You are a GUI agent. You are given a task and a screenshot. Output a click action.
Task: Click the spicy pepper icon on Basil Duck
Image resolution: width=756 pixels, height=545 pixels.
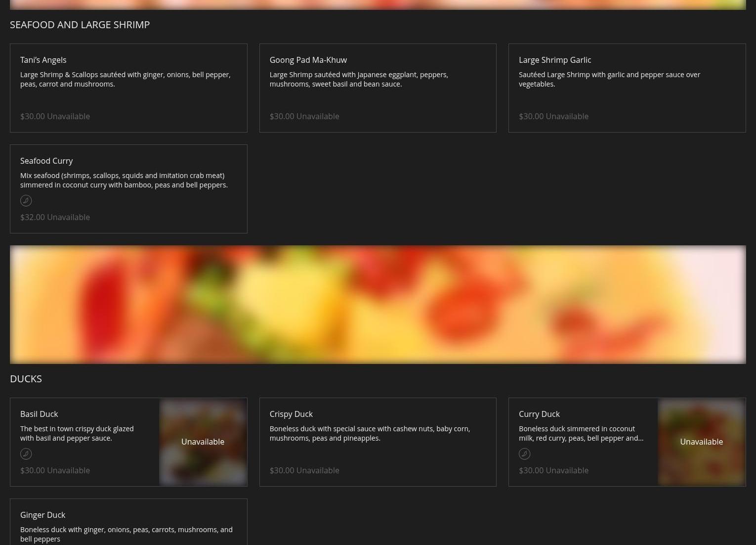26,454
